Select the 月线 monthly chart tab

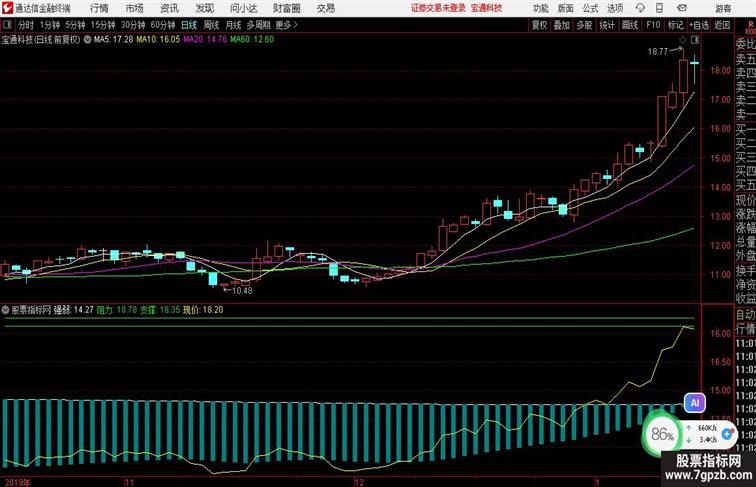point(233,25)
